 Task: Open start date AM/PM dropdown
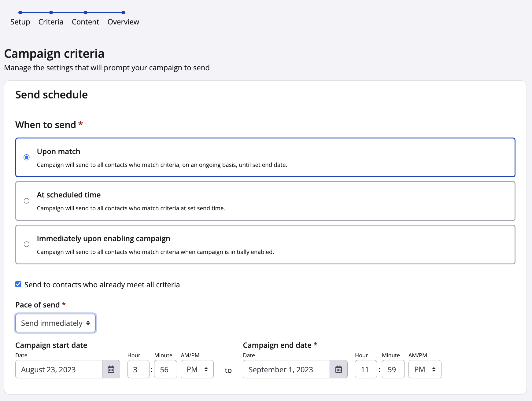point(197,369)
